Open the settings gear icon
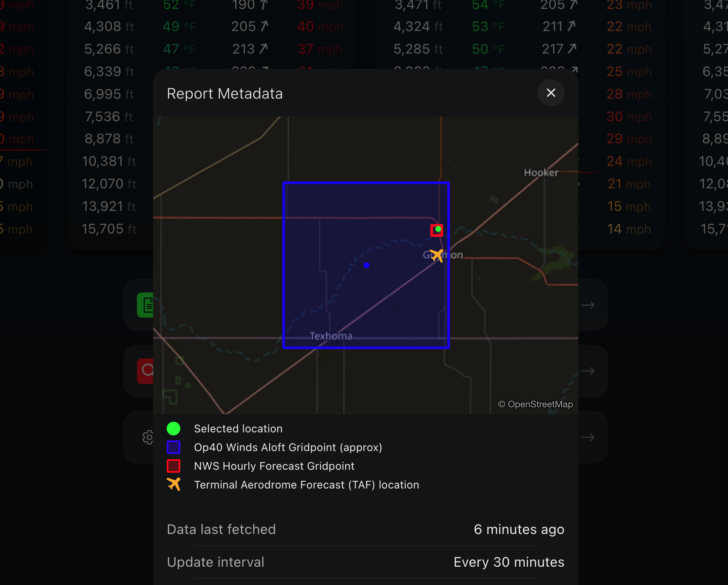Viewport: 728px width, 585px height. pos(148,437)
